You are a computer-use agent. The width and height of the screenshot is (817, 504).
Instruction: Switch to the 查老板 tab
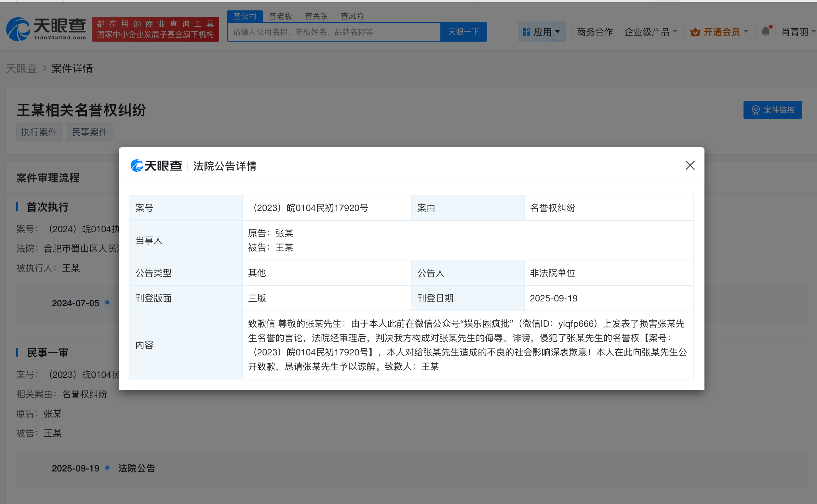point(280,16)
